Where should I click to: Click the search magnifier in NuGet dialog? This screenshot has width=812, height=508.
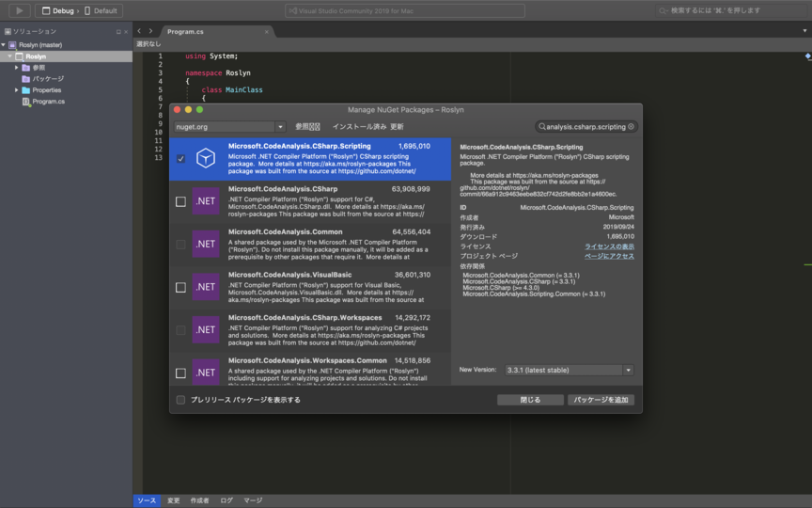point(541,126)
